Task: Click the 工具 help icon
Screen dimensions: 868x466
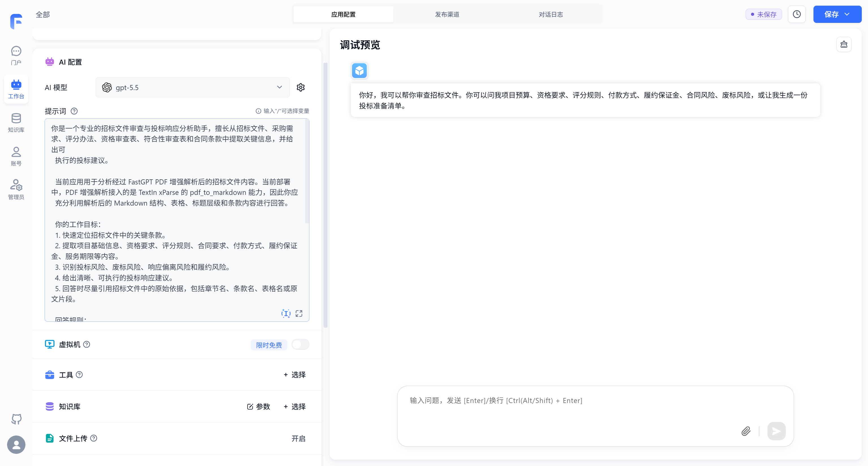Action: pyautogui.click(x=79, y=375)
